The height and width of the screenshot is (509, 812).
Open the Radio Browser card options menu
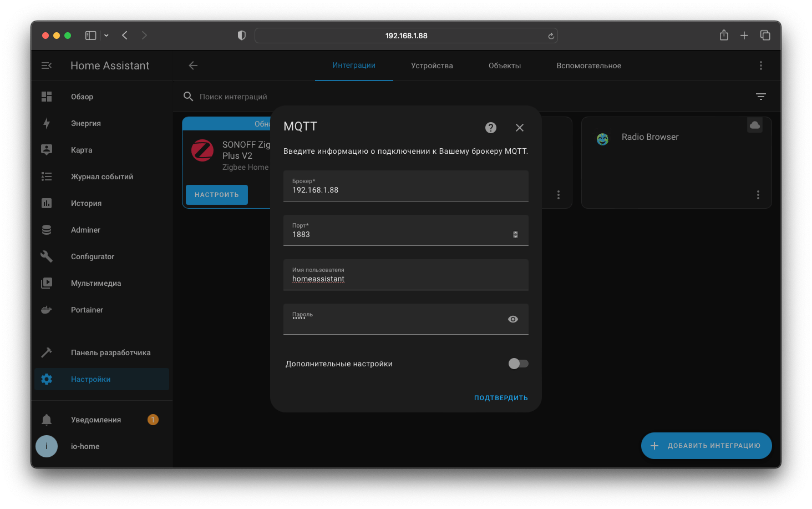[x=758, y=194]
